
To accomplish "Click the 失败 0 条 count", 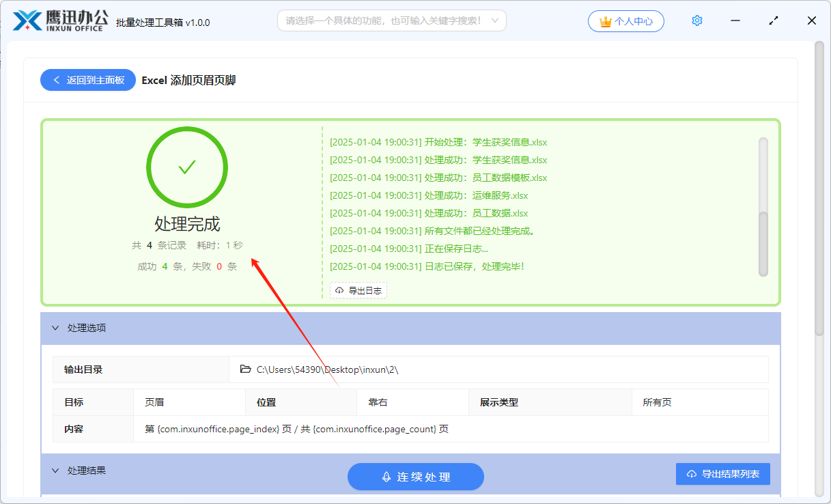I will pos(214,266).
